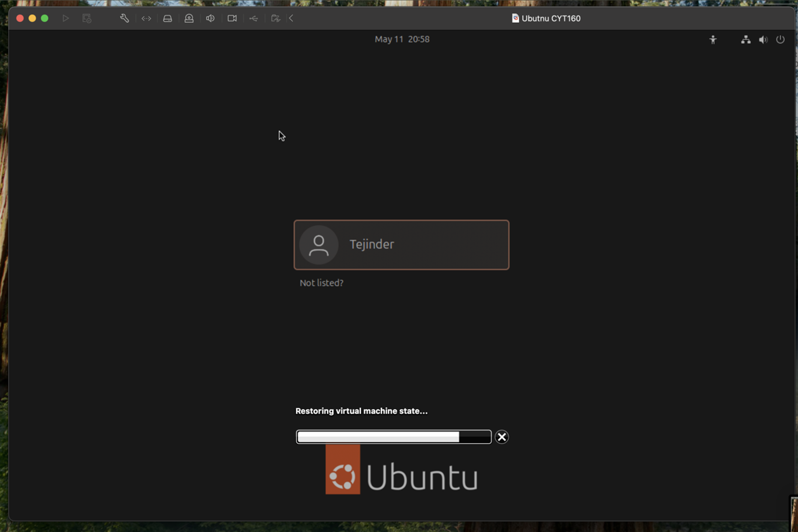Cancel restoring virtual machine state

pos(502,437)
